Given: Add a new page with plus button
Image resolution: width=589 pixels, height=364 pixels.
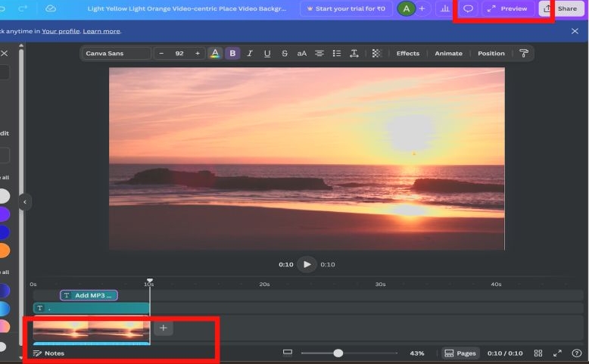Looking at the screenshot, I should [163, 328].
